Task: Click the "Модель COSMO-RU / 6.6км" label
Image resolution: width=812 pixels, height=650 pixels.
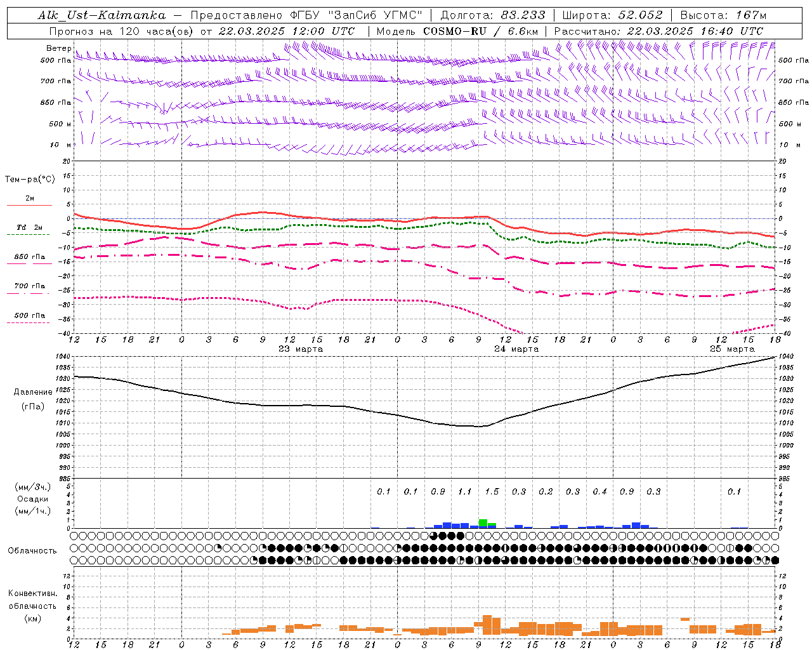Action: point(457,31)
